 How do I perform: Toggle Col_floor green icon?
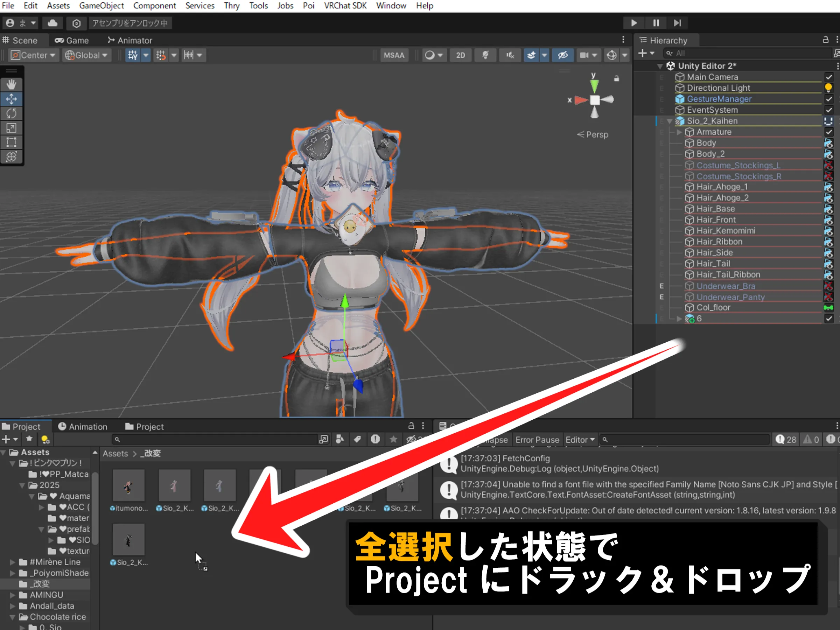pyautogui.click(x=828, y=308)
